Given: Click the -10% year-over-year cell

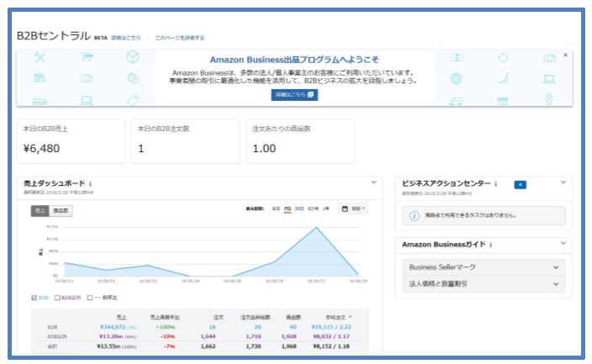Looking at the screenshot, I should point(167,336).
